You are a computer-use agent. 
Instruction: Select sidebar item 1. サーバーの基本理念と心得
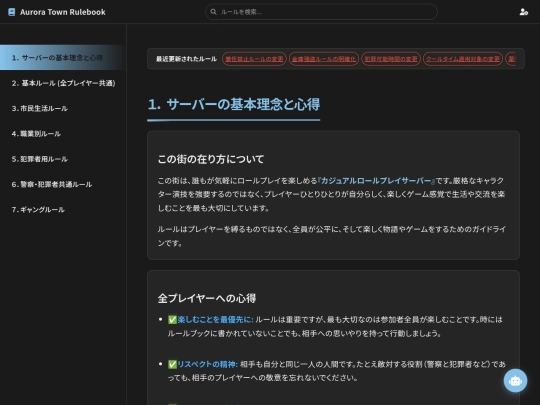click(63, 58)
